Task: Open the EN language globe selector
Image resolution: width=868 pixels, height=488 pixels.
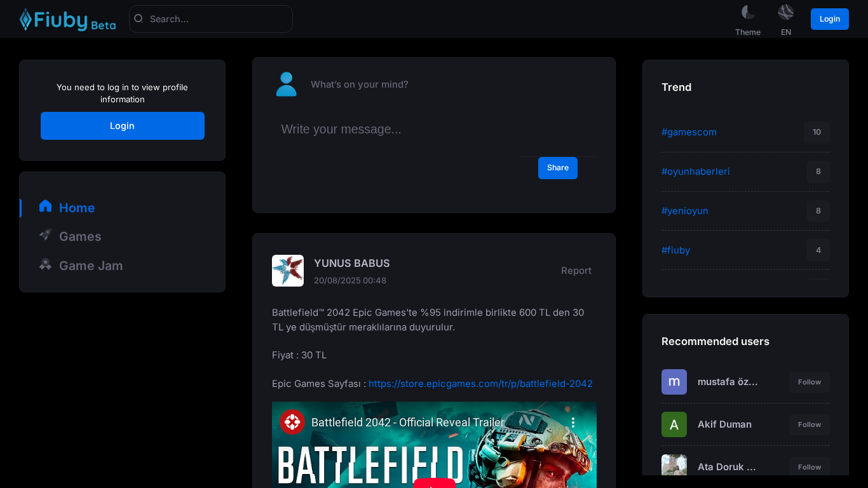Action: [786, 12]
